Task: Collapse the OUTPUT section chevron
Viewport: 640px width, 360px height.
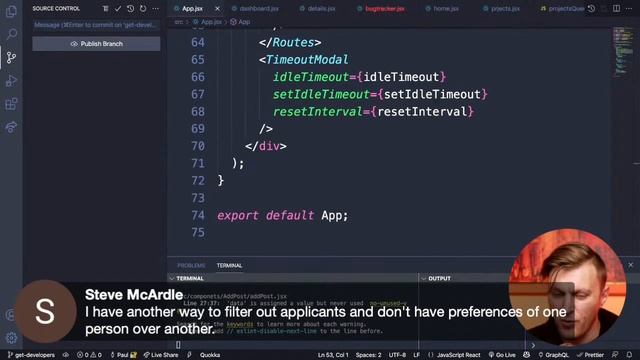Action: (x=424, y=278)
